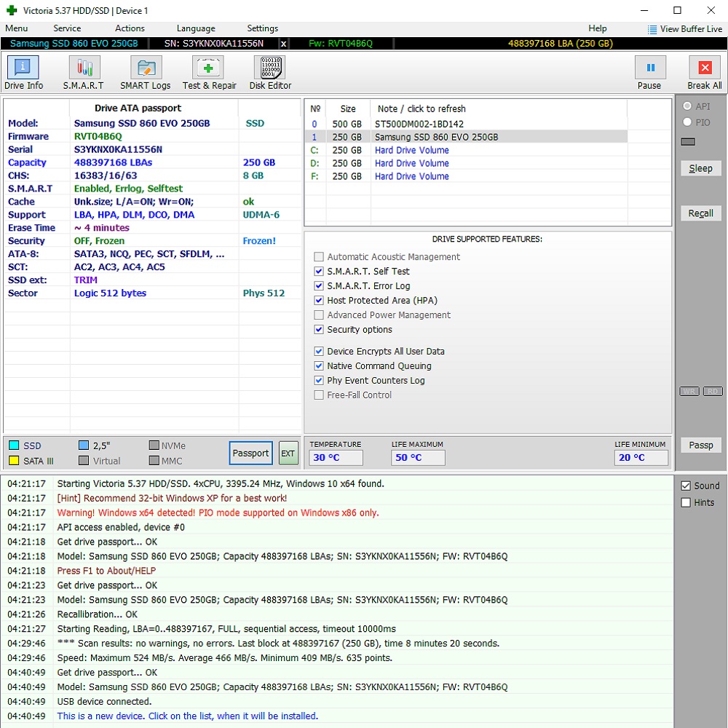Click the Virtual indicator square
Viewport: 728px width, 728px height.
[x=84, y=461]
